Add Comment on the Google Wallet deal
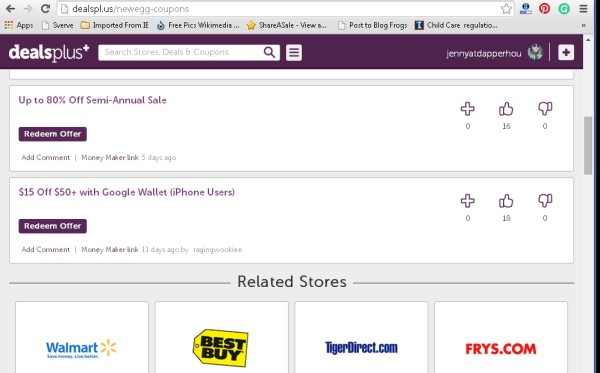 point(46,249)
